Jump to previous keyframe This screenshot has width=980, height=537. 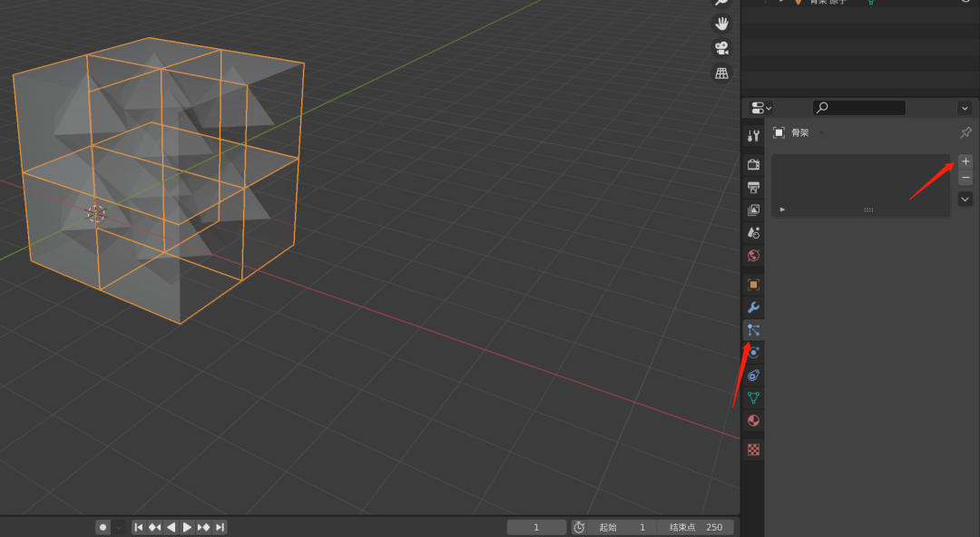coord(154,527)
